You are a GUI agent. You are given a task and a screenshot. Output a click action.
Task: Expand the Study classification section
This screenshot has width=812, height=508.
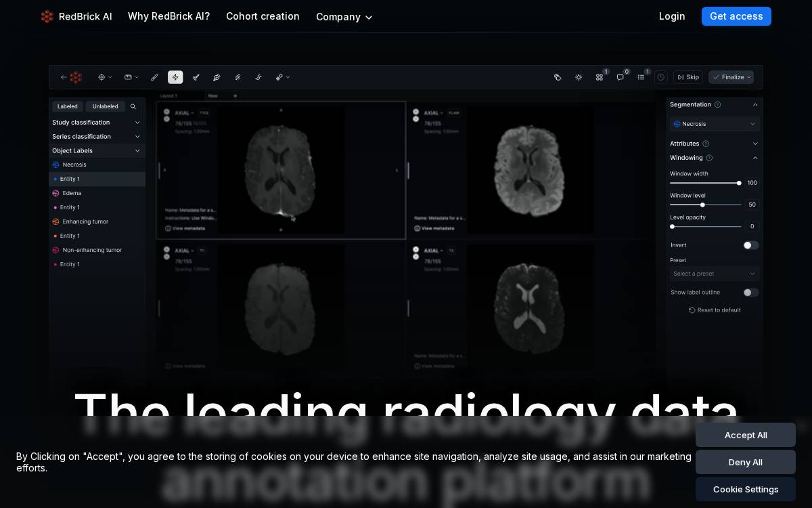point(97,123)
